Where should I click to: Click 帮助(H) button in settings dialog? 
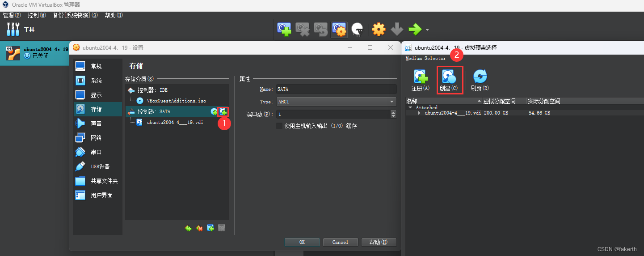tap(379, 242)
